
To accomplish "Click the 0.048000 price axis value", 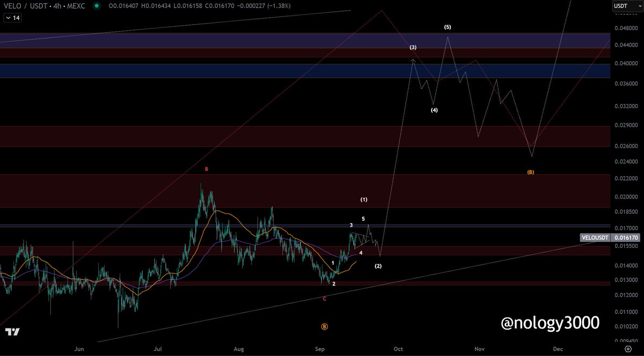I will point(627,29).
